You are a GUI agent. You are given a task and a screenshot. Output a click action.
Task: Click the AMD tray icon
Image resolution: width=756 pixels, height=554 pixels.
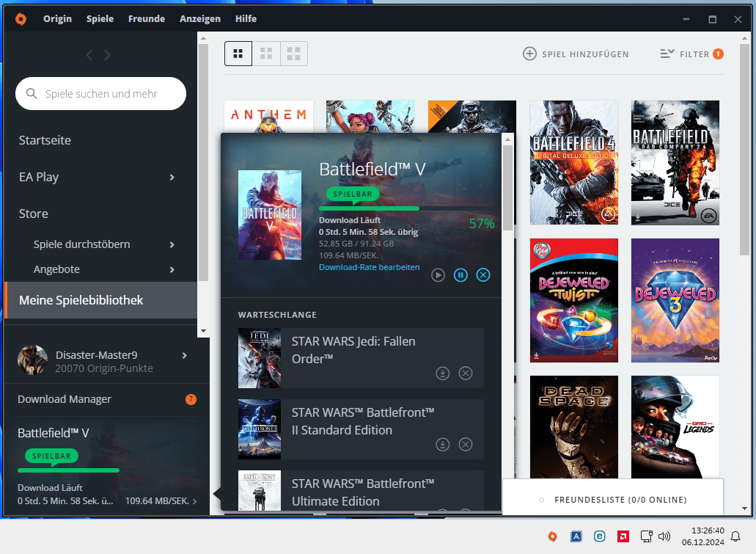point(623,536)
